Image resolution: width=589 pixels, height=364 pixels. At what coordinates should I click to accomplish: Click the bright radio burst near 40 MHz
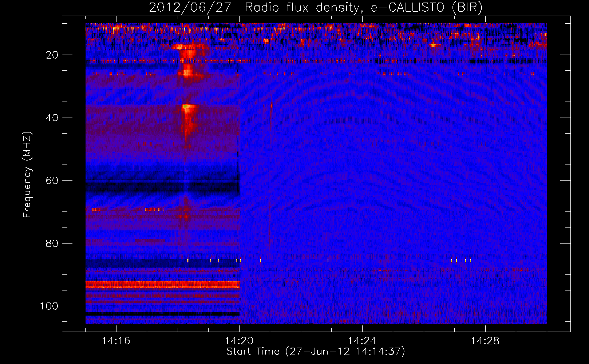[x=189, y=120]
